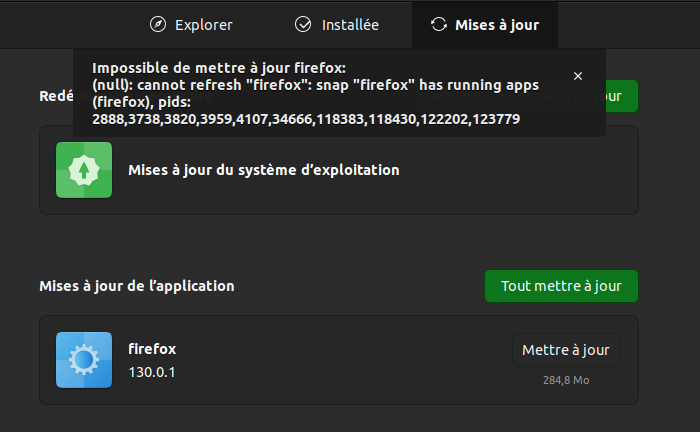Click Mettre à jour for firefox
Viewport: 700px width, 432px height.
click(566, 350)
